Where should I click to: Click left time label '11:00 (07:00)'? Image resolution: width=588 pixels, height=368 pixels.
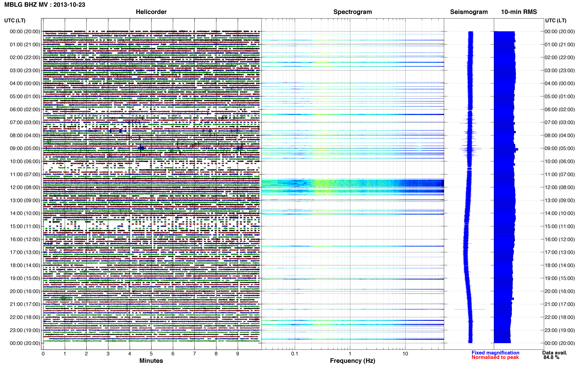click(25, 174)
